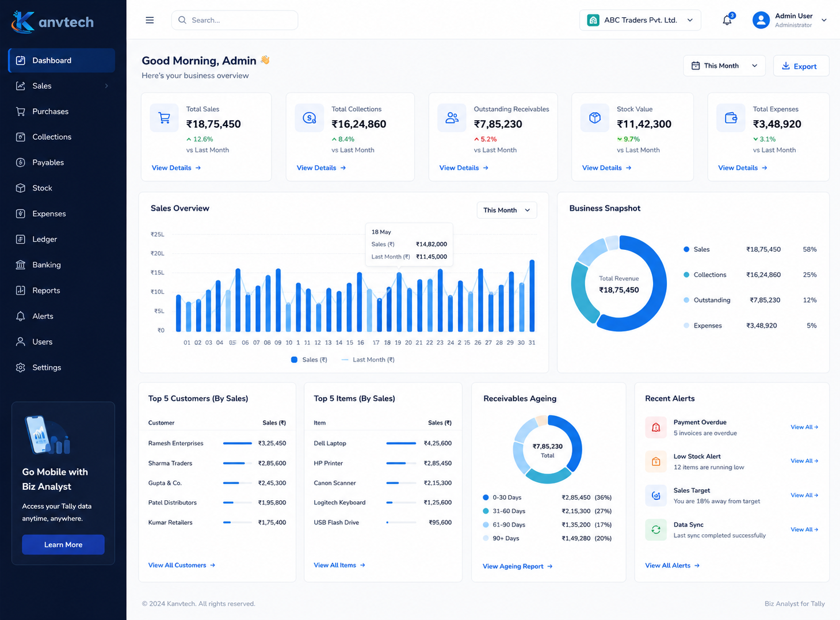Open Reports in the sidebar
This screenshot has width=840, height=620.
click(62, 291)
